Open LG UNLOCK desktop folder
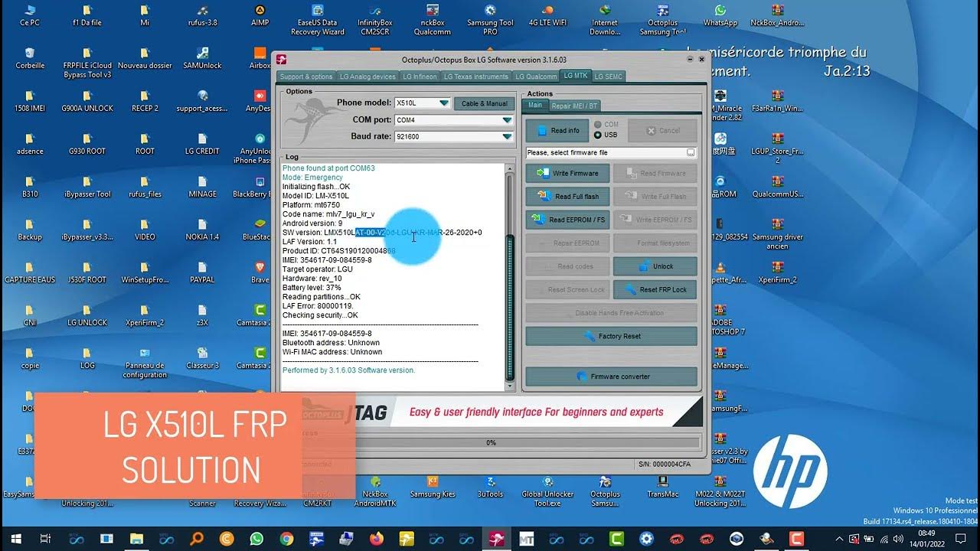 click(87, 315)
